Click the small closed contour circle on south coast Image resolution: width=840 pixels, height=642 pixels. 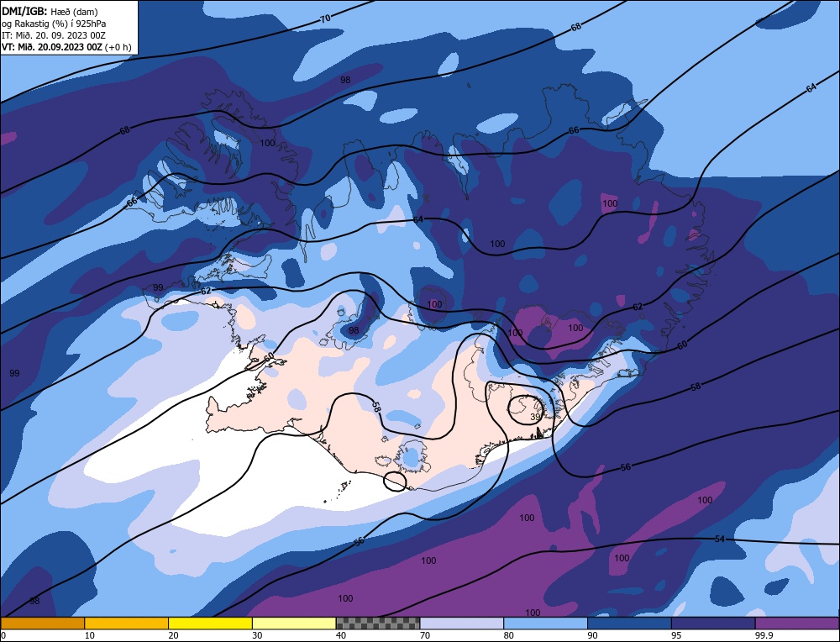pyautogui.click(x=396, y=481)
